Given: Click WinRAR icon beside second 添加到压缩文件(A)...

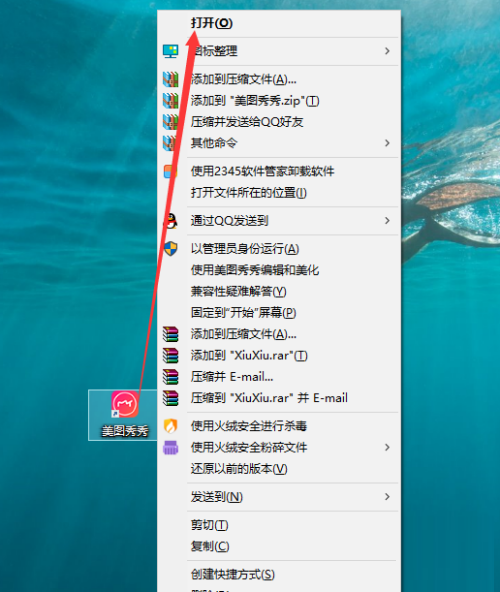Looking at the screenshot, I should click(170, 334).
